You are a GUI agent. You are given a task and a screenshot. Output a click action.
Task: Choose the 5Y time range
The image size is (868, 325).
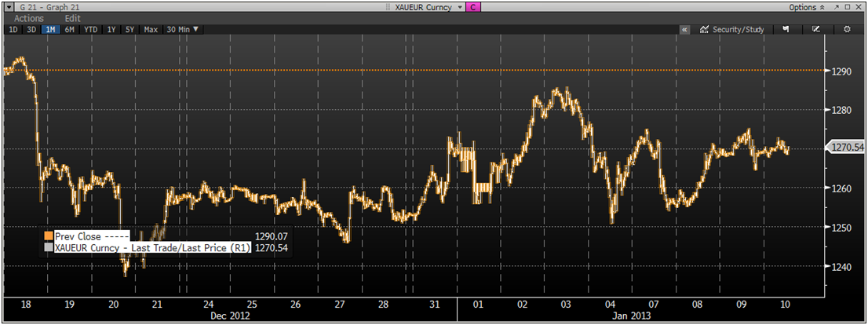(x=129, y=29)
